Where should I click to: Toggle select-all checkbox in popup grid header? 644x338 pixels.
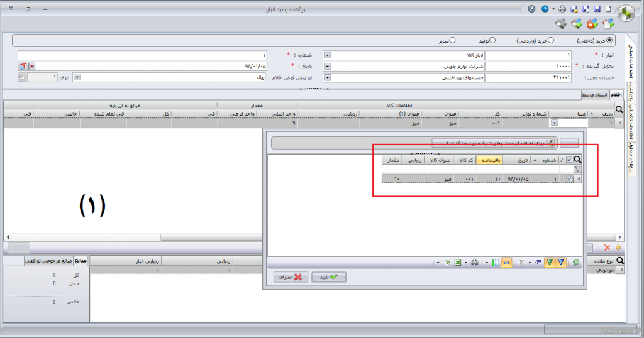click(569, 160)
